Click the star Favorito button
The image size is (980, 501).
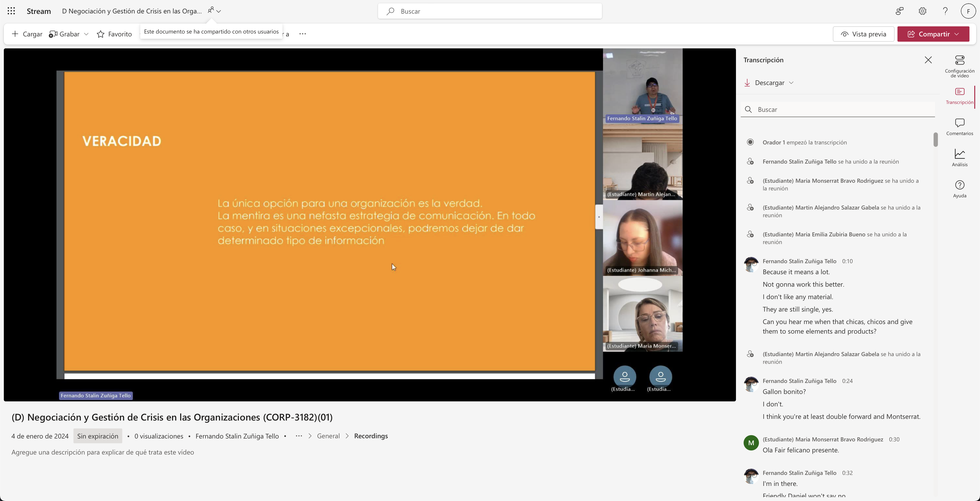click(115, 34)
